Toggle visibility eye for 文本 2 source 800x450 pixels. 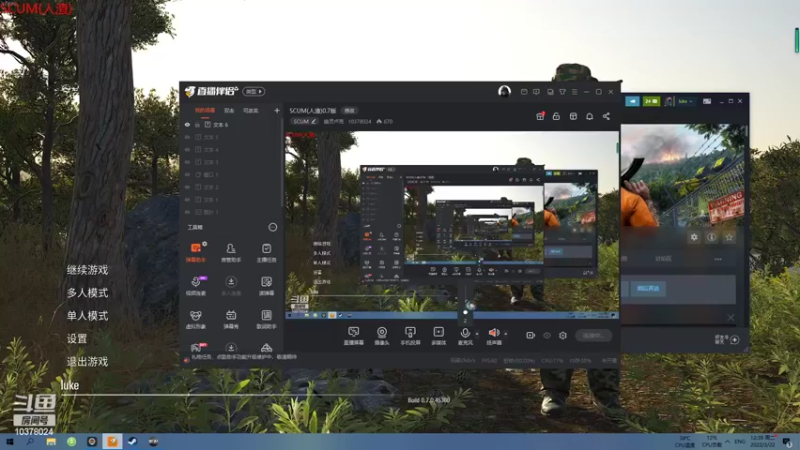click(187, 187)
